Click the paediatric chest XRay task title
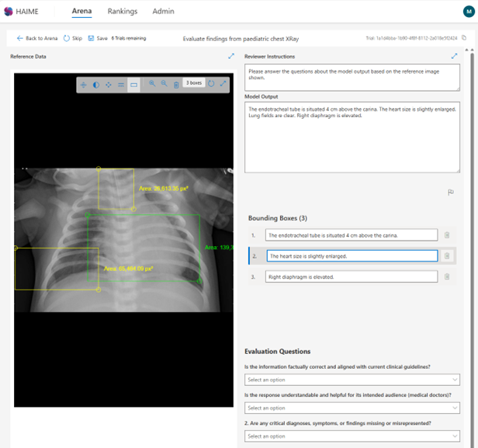Viewport: 478px width, 448px height. (x=241, y=39)
